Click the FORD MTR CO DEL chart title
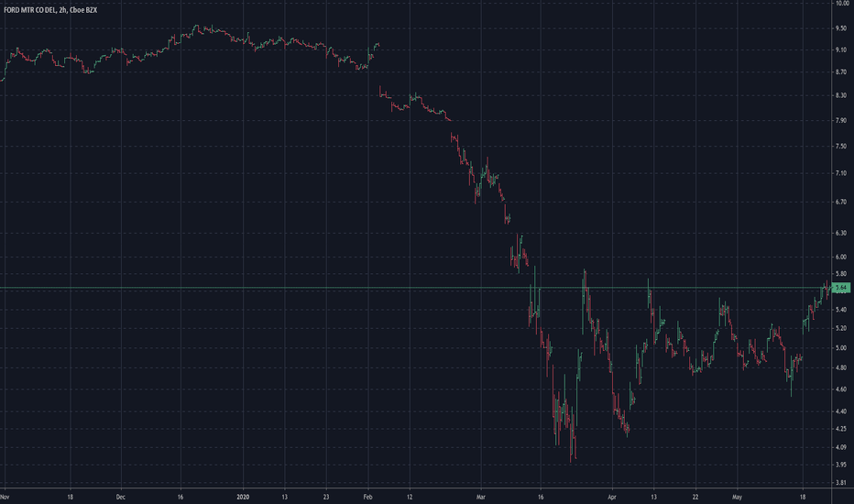The height and width of the screenshot is (504, 854). pos(50,10)
